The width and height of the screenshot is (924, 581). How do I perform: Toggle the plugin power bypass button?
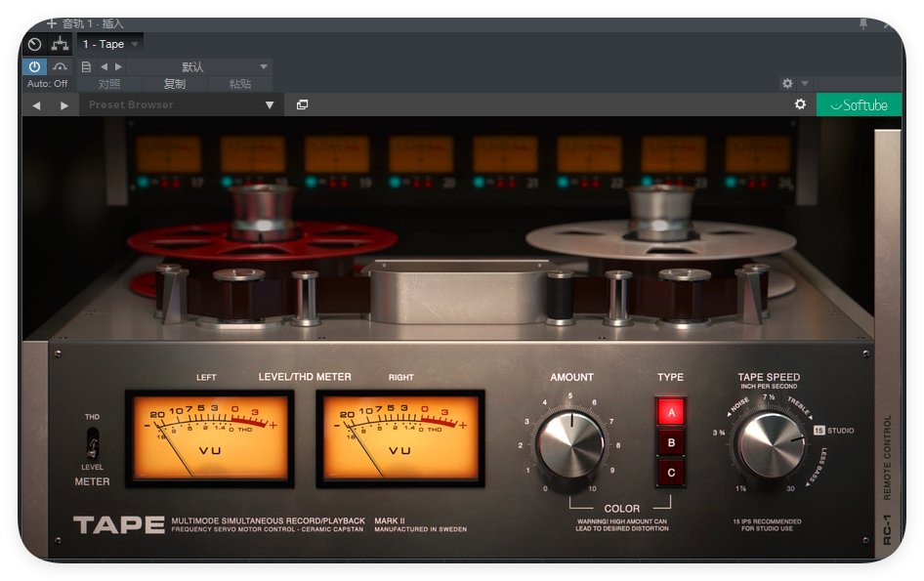coord(34,66)
